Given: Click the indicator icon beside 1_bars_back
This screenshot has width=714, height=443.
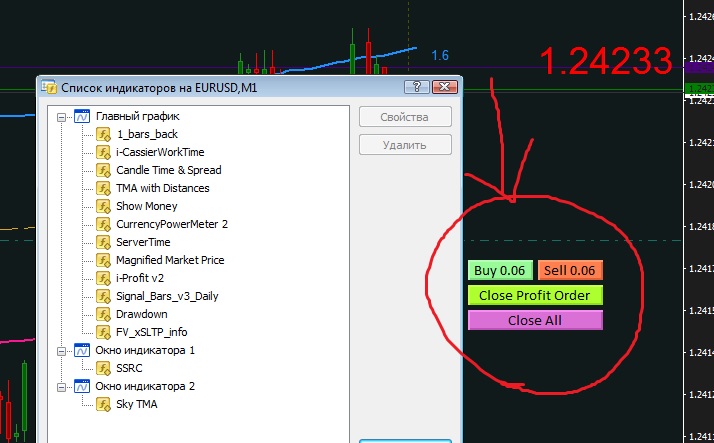Looking at the screenshot, I should tap(103, 134).
